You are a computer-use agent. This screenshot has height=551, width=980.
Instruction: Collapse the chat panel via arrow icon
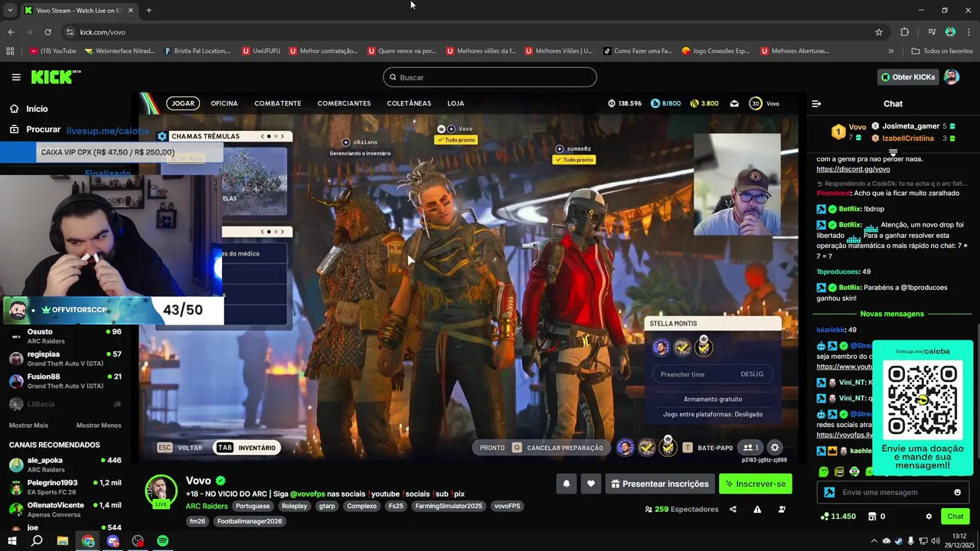click(x=816, y=103)
